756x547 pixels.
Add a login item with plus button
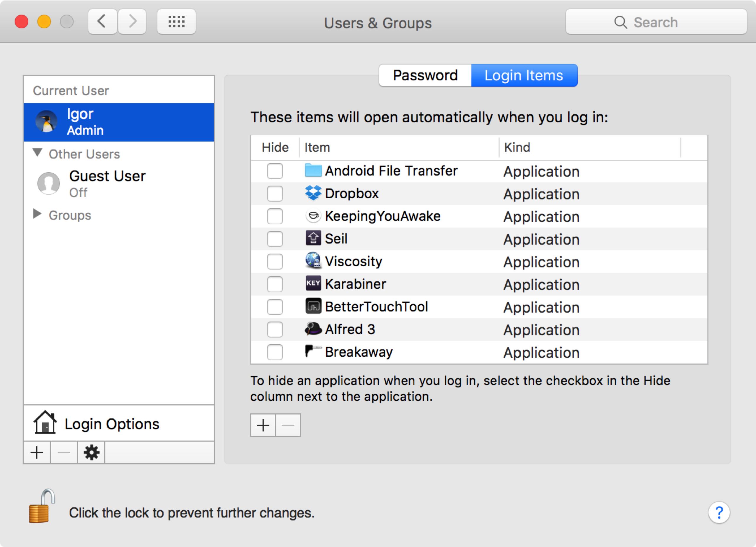[x=263, y=425]
